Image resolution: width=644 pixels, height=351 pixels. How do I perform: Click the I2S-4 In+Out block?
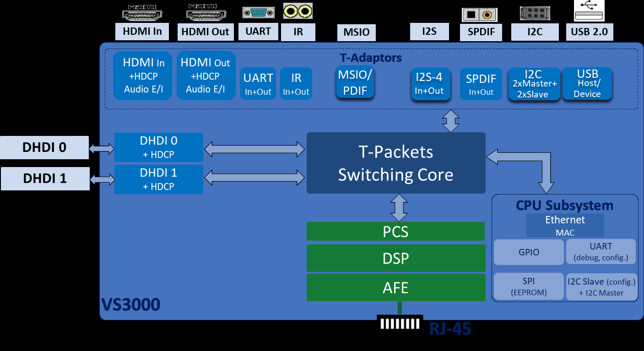[429, 83]
